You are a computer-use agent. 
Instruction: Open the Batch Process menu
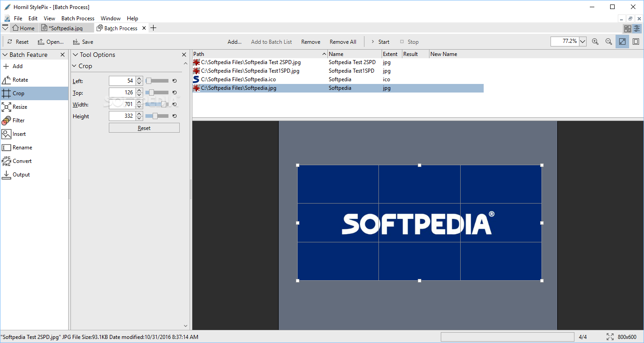coord(78,19)
